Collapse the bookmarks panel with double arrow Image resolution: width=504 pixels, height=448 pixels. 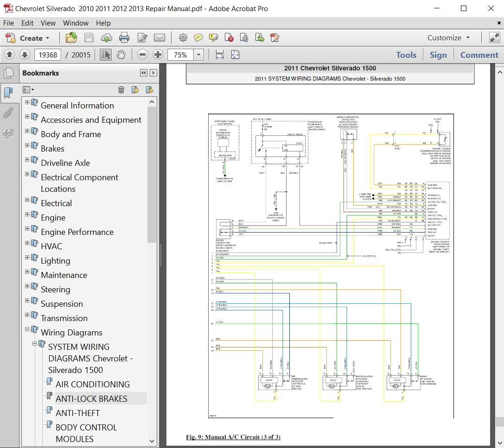143,73
